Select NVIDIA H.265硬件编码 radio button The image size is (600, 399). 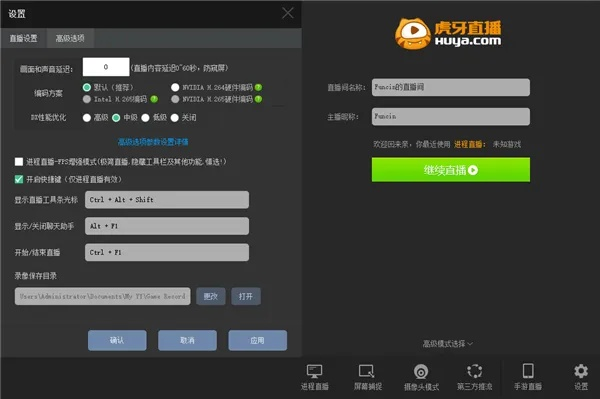click(x=175, y=99)
